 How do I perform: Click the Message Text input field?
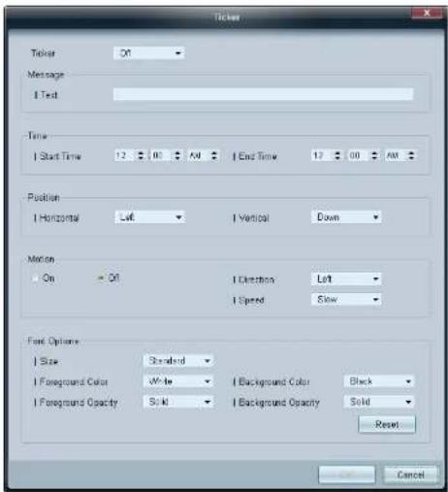point(263,94)
